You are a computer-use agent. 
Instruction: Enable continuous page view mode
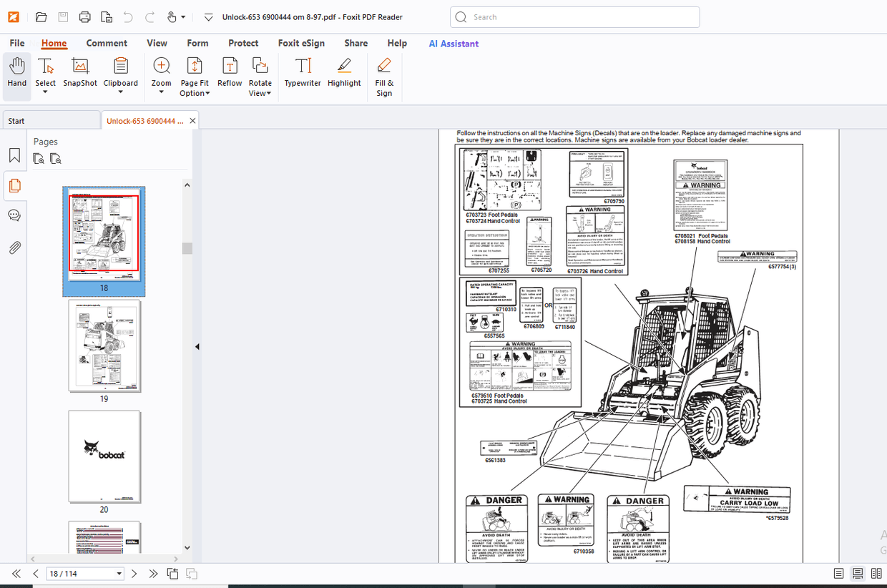(857, 574)
